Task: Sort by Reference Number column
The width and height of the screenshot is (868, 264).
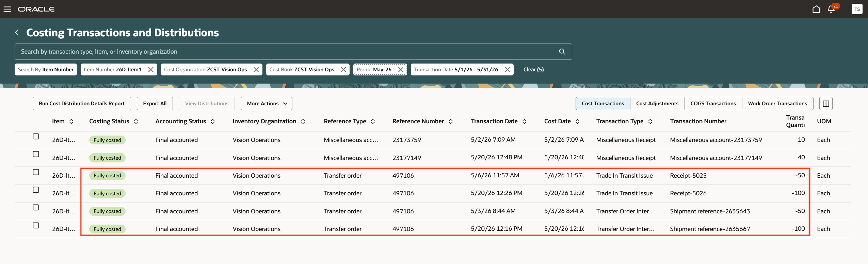Action: (451, 121)
